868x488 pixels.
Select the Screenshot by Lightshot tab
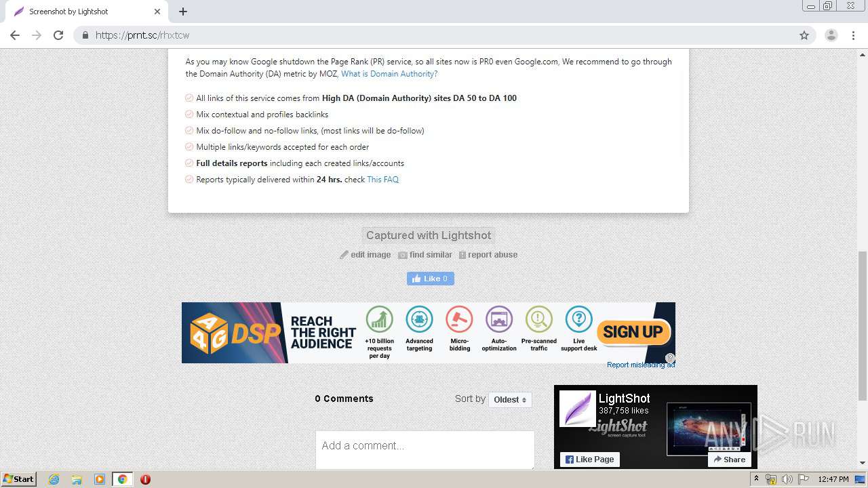(x=85, y=12)
